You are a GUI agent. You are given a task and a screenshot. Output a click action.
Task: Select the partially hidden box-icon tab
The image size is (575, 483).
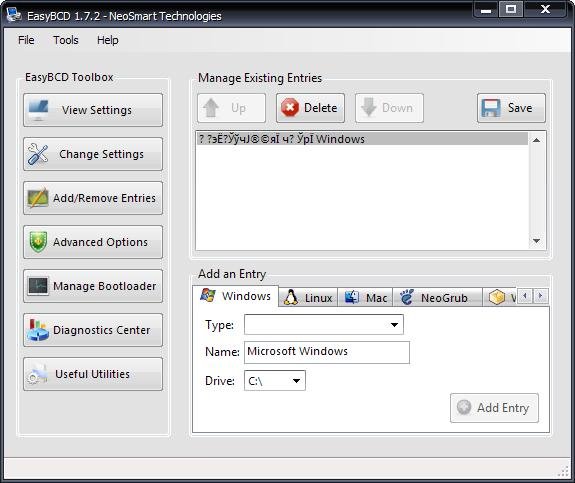(x=499, y=297)
